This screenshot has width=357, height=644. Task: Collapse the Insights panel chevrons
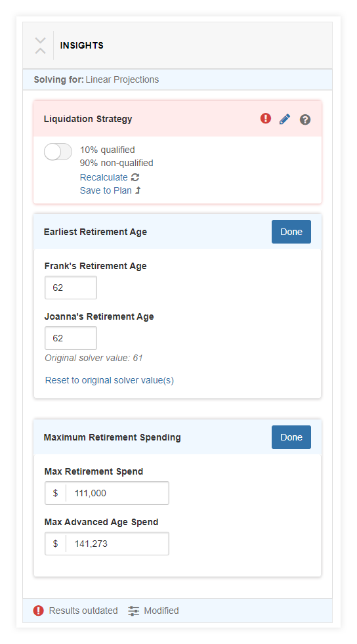coord(40,45)
